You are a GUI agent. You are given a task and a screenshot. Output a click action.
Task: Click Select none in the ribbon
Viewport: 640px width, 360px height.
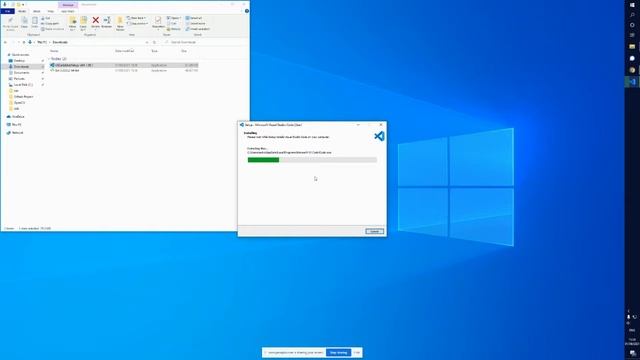[x=196, y=24]
